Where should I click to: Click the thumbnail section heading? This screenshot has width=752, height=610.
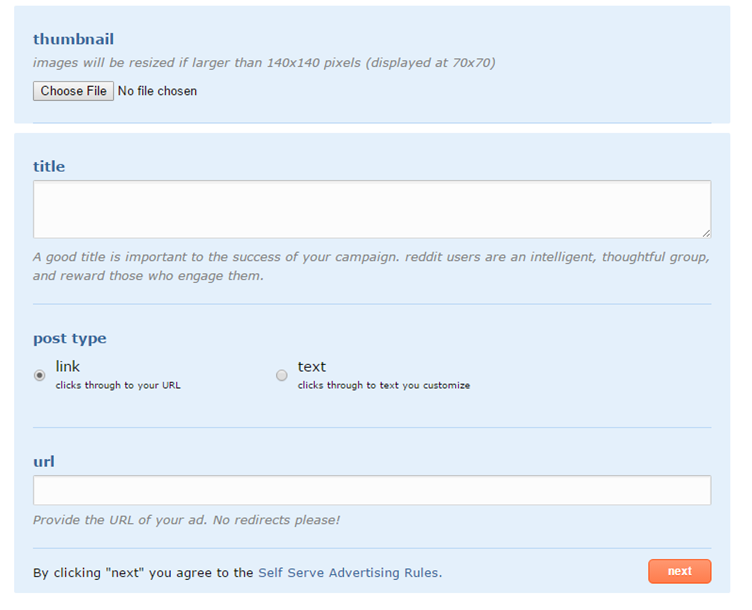73,39
